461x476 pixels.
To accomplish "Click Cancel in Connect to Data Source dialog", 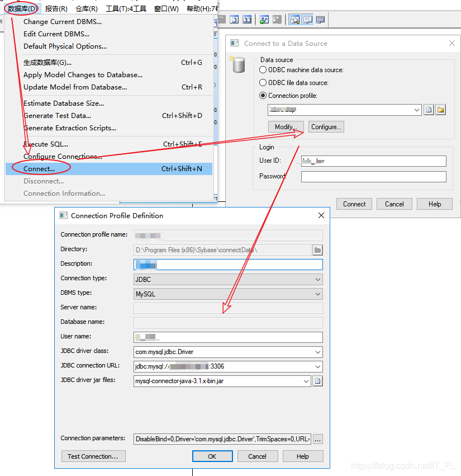I will click(x=395, y=204).
